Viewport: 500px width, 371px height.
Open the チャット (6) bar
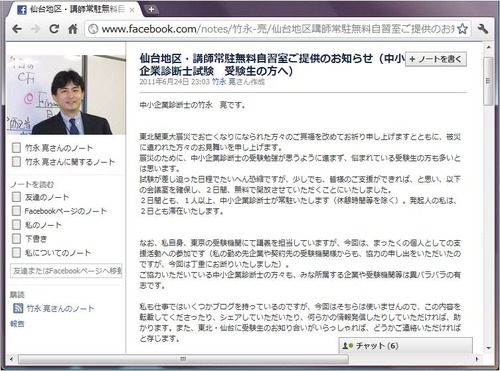coord(405,346)
